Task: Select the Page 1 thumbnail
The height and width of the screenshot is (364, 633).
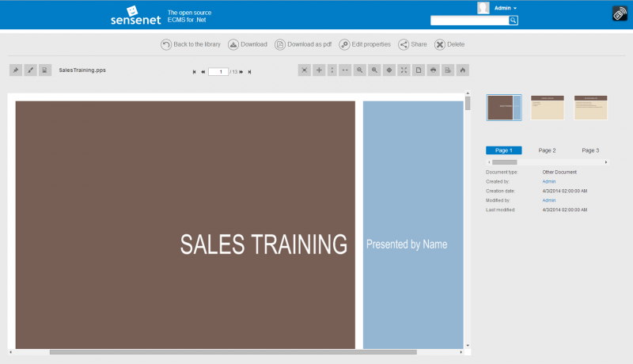Action: click(504, 108)
